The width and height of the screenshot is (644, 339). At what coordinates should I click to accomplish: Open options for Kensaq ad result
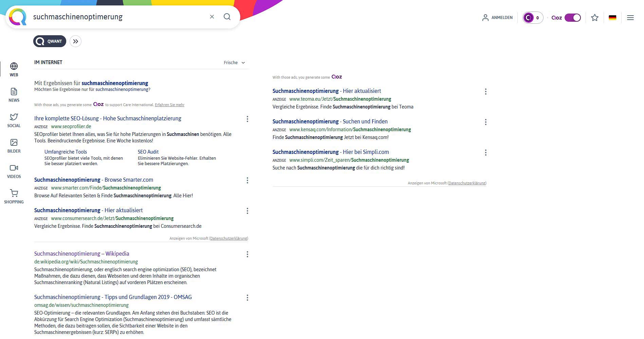(x=486, y=122)
